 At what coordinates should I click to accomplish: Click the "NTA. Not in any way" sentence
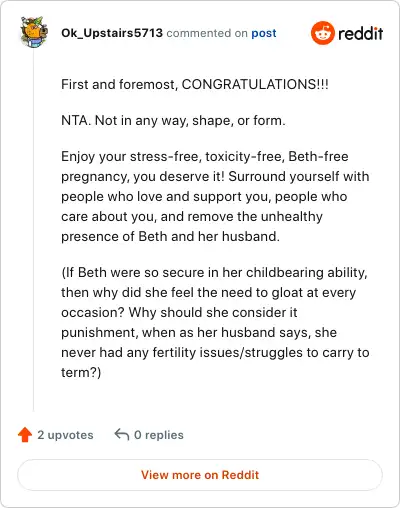[x=173, y=121]
